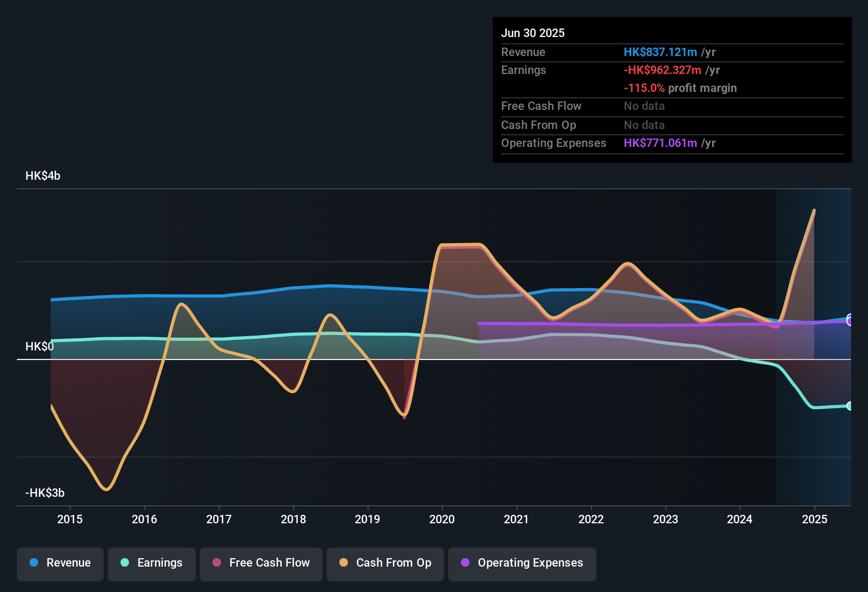868x592 pixels.
Task: Click the Free Cash Flow row's No data
Action: (644, 106)
